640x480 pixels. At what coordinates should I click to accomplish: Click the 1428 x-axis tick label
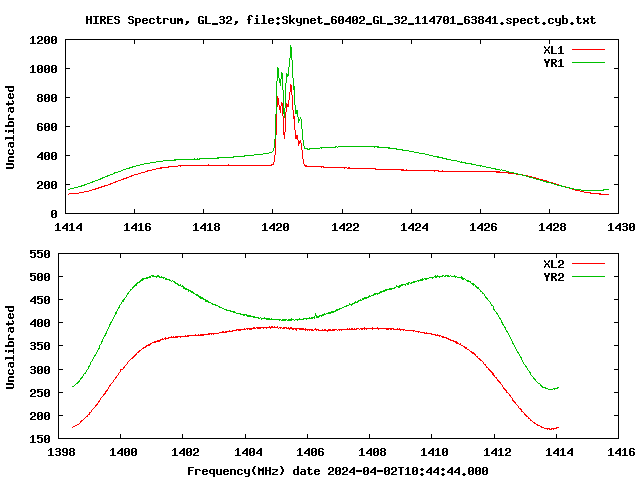point(552,227)
